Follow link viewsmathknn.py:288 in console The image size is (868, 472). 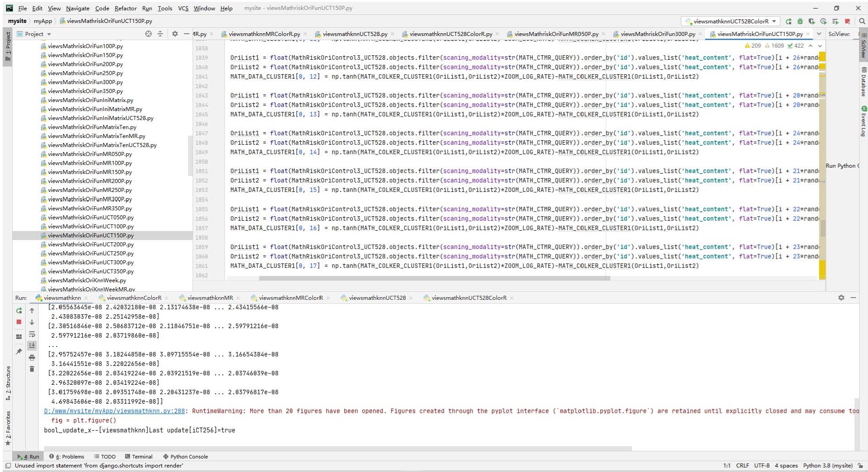pyautogui.click(x=114, y=411)
